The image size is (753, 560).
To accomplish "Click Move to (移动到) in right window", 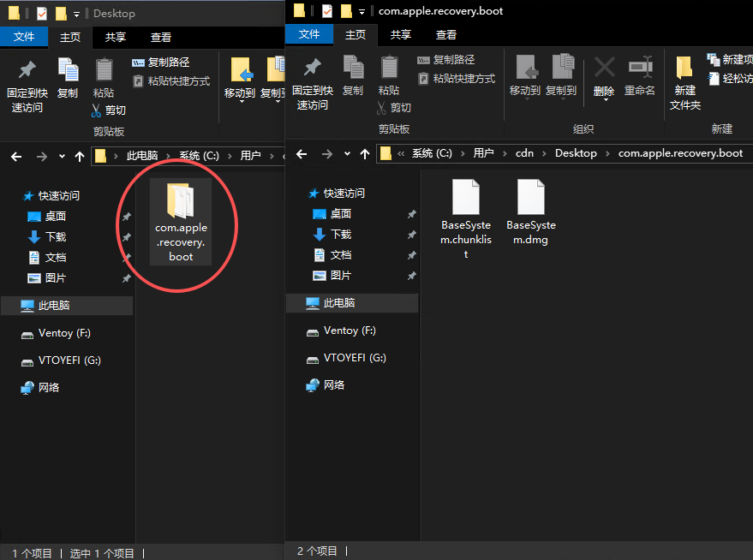I will (525, 75).
